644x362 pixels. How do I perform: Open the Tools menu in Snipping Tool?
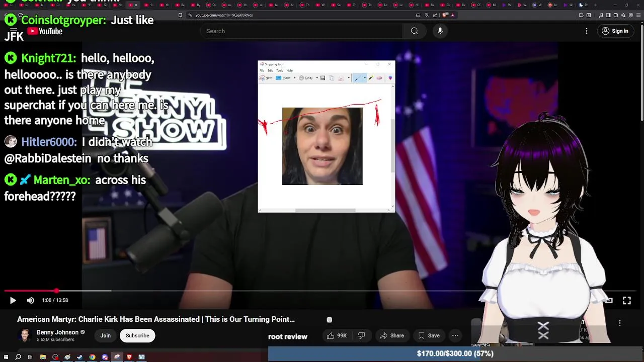pos(280,71)
